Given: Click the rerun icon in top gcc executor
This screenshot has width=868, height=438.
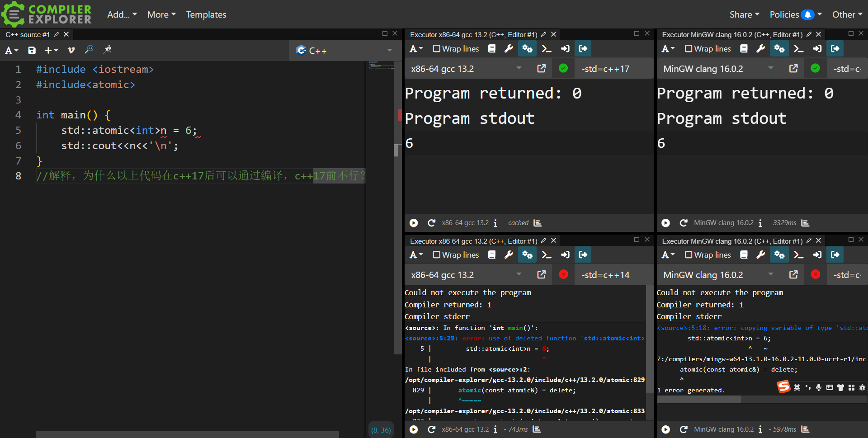Looking at the screenshot, I should click(x=431, y=223).
